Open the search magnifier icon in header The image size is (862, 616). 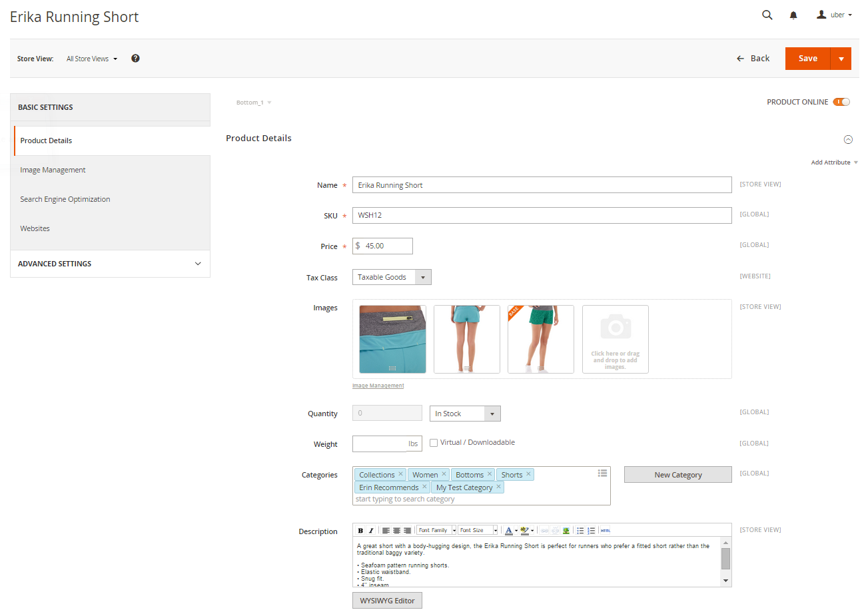[x=767, y=15]
